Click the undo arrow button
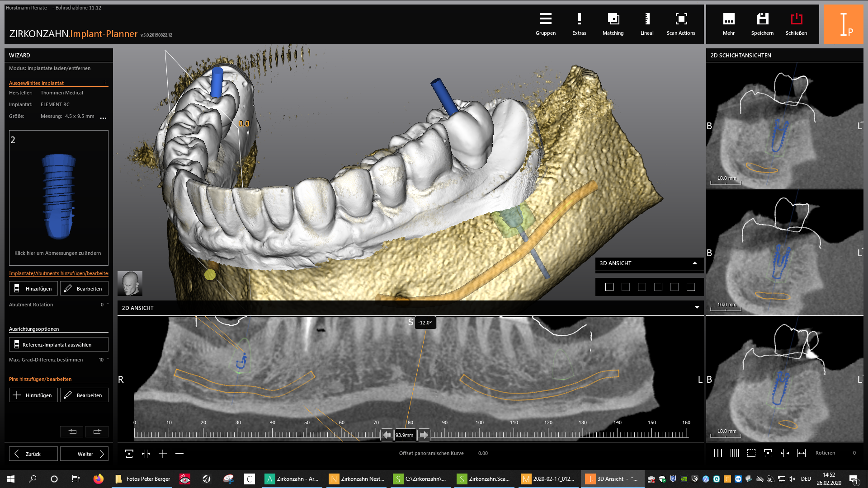The height and width of the screenshot is (488, 868). [x=72, y=432]
